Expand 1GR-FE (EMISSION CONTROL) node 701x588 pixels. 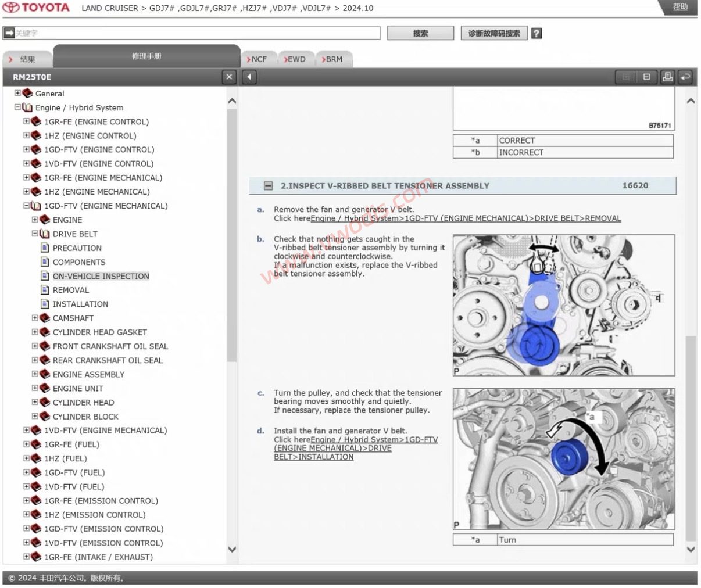26,500
